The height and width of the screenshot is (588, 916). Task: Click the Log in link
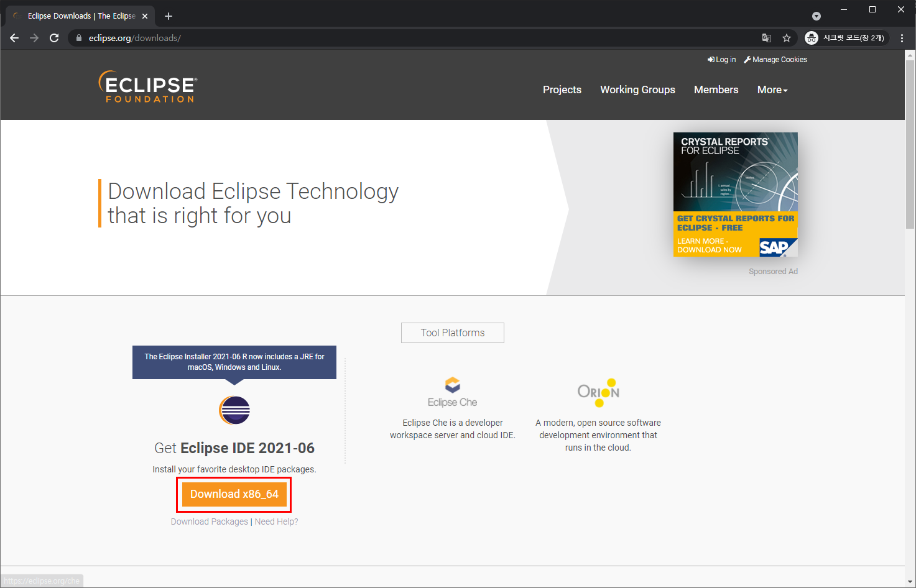pos(721,60)
